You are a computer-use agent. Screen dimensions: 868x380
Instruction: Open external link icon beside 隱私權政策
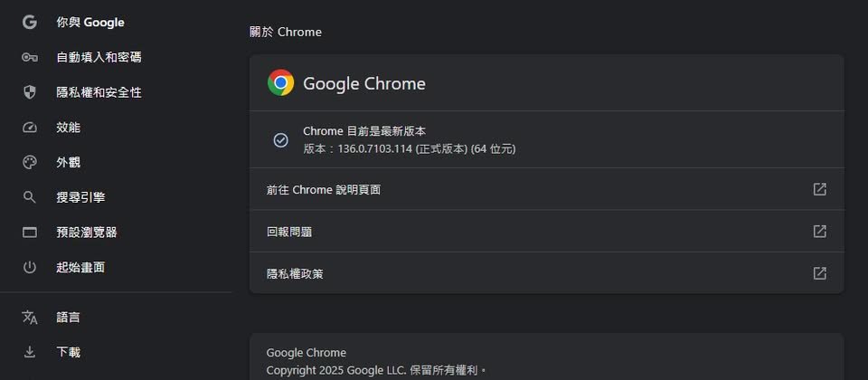click(819, 273)
